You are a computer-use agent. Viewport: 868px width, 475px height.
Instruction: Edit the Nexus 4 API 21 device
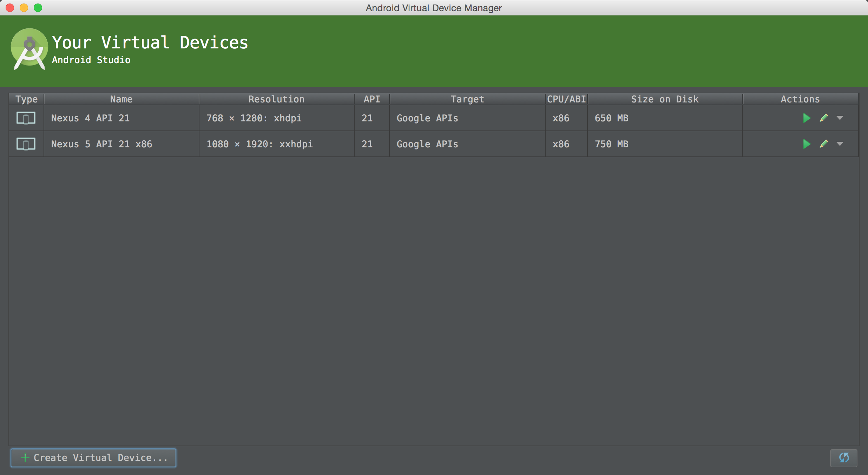824,118
